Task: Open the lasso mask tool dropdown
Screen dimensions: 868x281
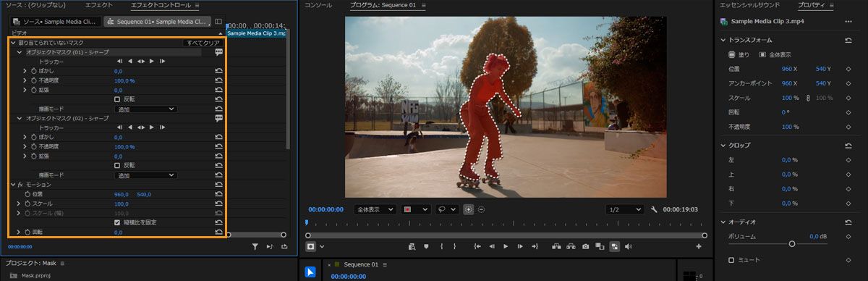Action: point(446,209)
